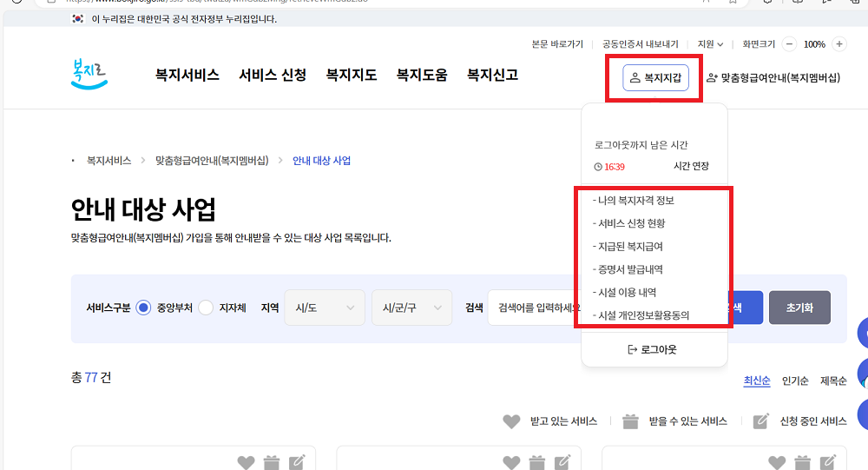Screen dimensions: 868x470
Task: Click pencil icon on third service card
Action: pyautogui.click(x=828, y=462)
